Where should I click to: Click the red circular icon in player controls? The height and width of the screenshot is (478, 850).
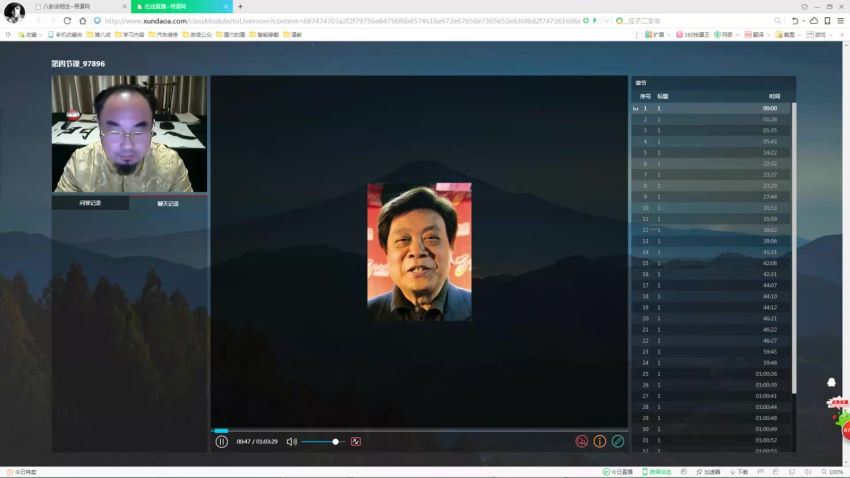[581, 441]
